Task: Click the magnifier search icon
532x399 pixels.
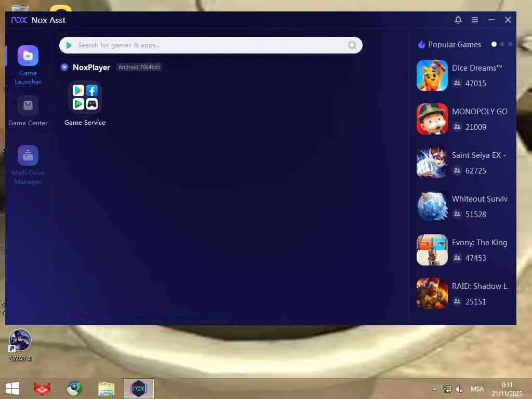Action: [352, 45]
